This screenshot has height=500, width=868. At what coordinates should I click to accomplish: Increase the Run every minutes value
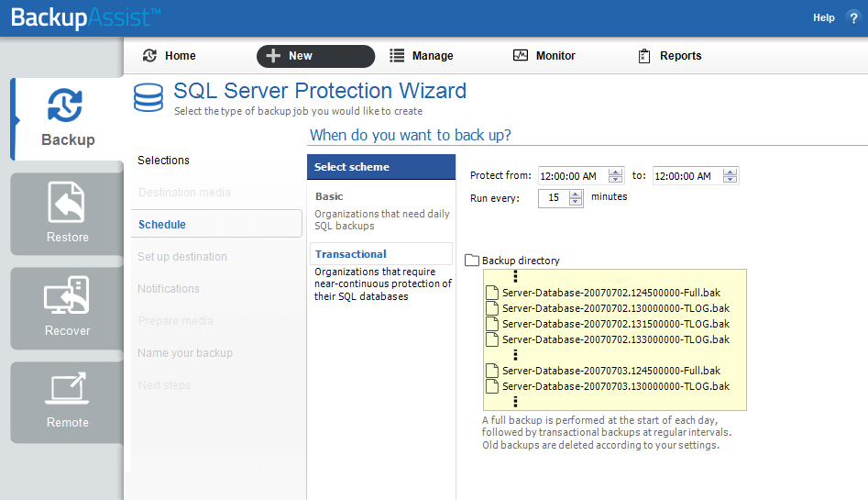[576, 194]
